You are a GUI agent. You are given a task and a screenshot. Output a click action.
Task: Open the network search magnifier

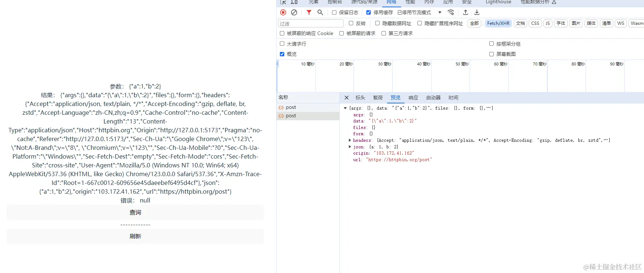320,12
